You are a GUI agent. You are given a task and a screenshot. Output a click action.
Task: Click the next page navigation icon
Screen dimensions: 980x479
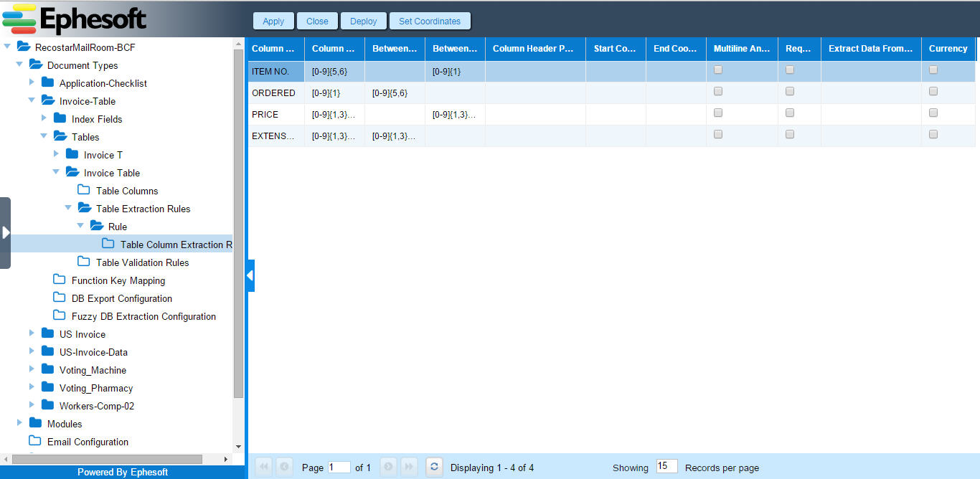[x=388, y=467]
